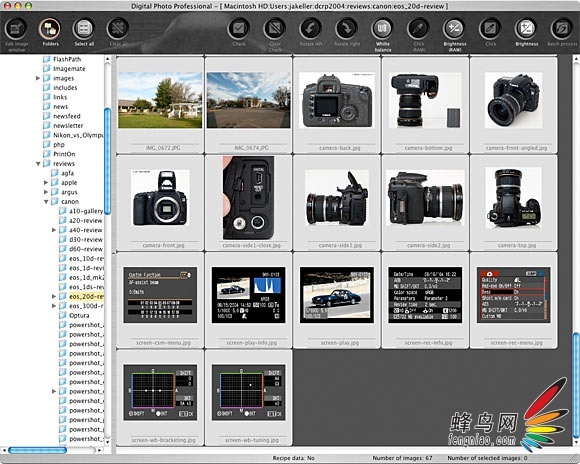This screenshot has width=580, height=464.
Task: Open the Brightness (RAW) adjustment
Action: coord(454,28)
